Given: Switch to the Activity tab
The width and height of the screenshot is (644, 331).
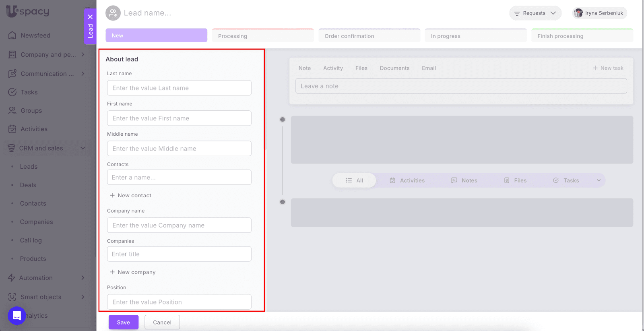Looking at the screenshot, I should pyautogui.click(x=333, y=68).
